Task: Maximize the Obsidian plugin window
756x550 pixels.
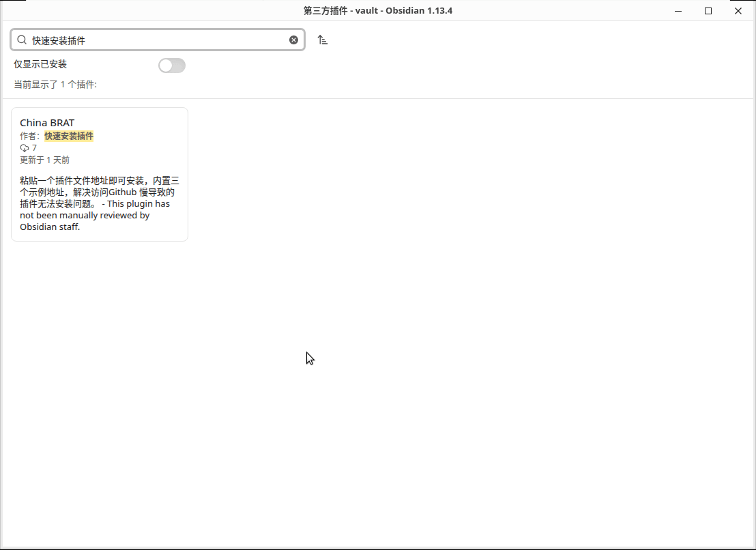Action: click(x=708, y=11)
